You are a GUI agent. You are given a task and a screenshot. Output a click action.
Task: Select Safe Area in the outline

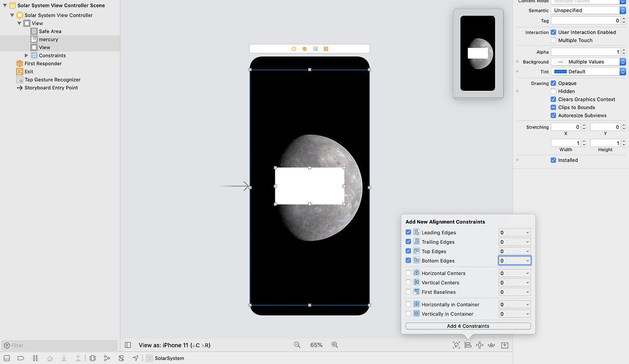tap(50, 31)
